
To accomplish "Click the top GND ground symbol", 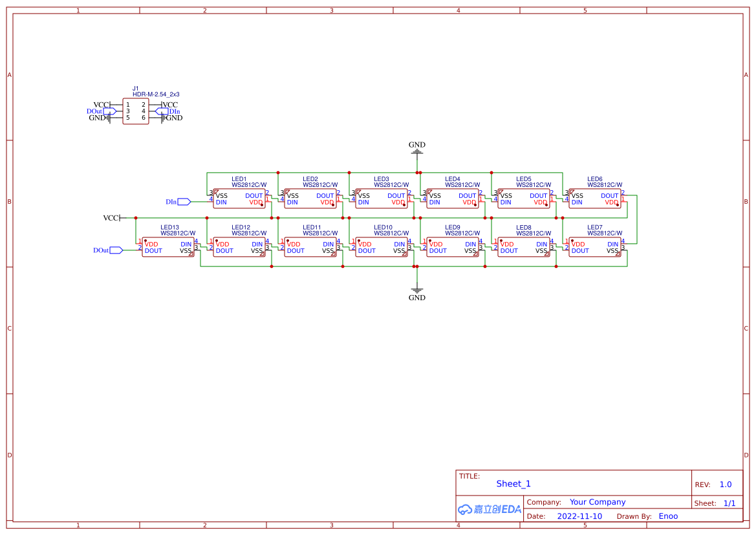I will pyautogui.click(x=416, y=150).
